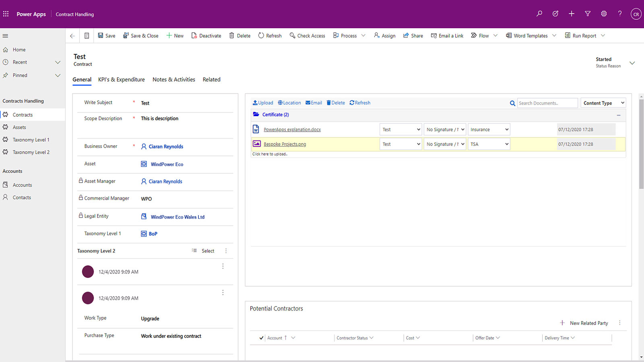Click Upload in the documents panel
The height and width of the screenshot is (362, 644).
click(263, 103)
